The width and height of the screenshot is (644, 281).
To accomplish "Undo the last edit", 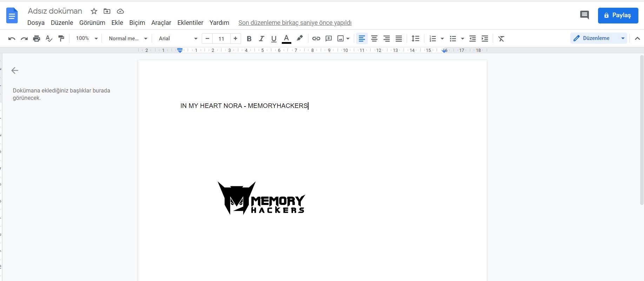I will [x=12, y=39].
